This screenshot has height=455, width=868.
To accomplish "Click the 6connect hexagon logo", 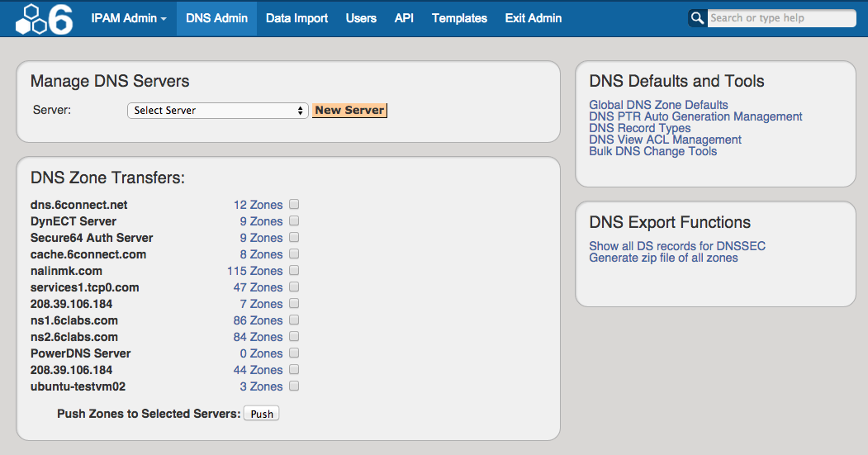I will pos(44,19).
